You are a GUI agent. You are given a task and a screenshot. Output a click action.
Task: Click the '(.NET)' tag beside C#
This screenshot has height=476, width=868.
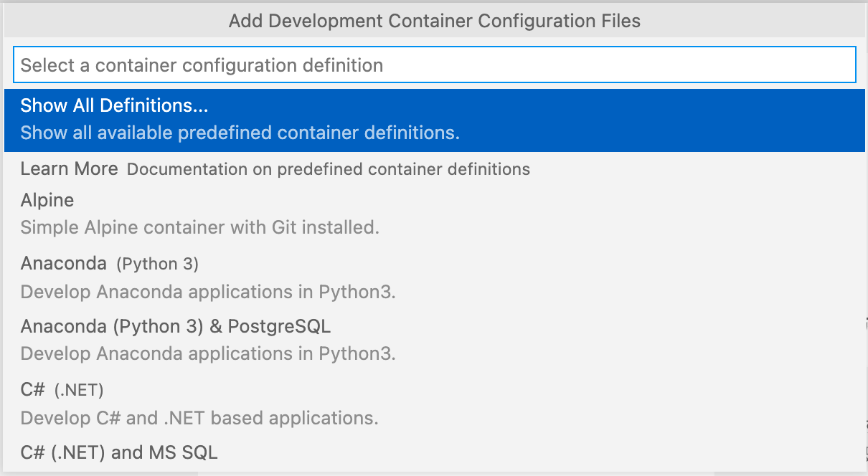pyautogui.click(x=79, y=390)
